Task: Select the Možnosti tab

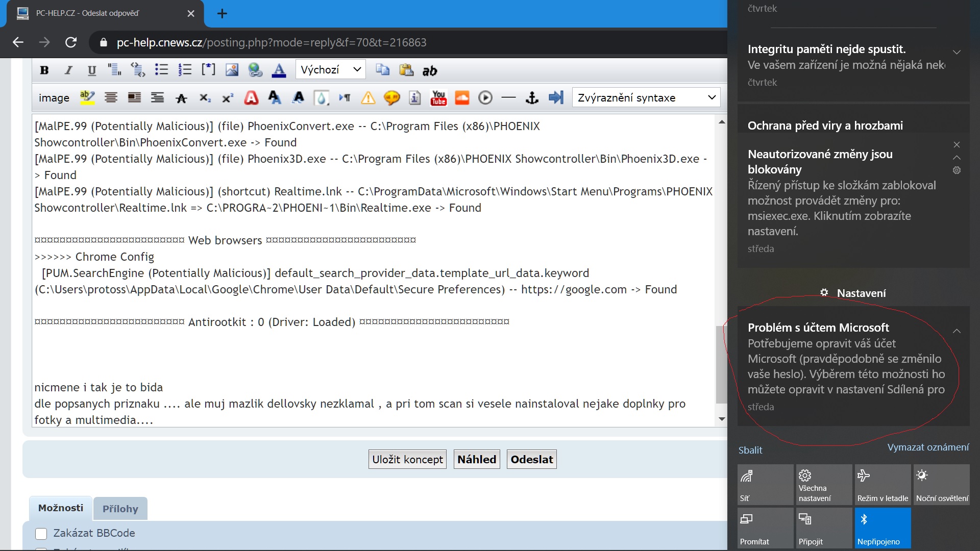Action: (61, 508)
